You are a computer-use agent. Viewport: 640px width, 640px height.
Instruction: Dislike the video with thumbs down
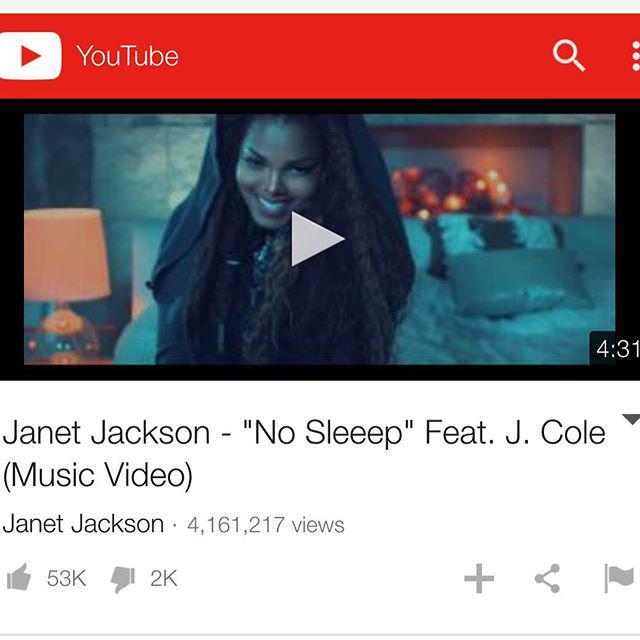point(123,579)
